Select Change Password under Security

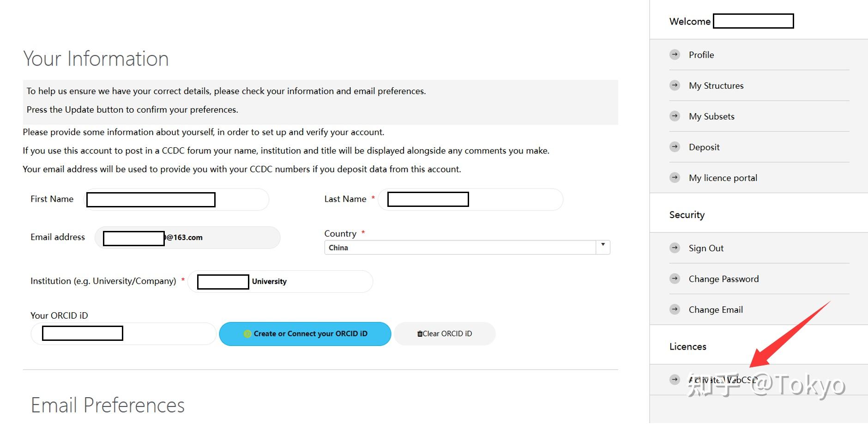point(723,279)
